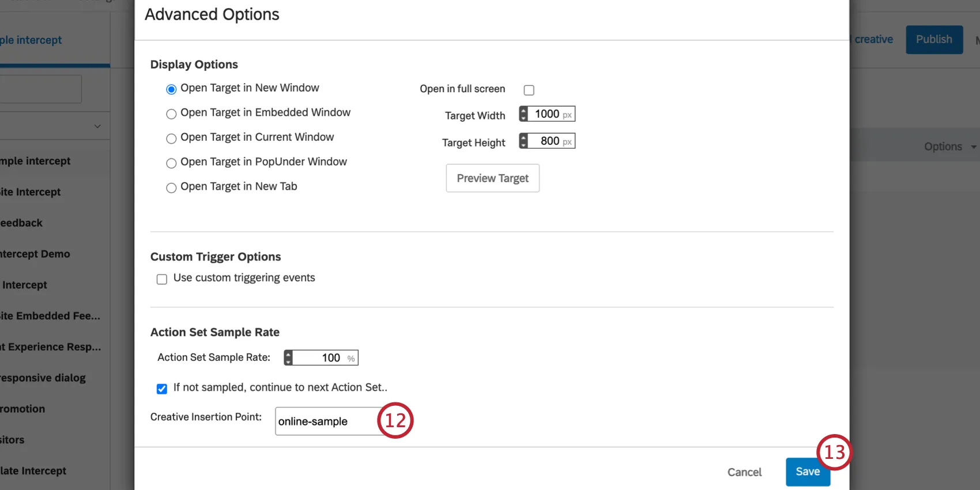Click the sidebar search box
980x490 pixels.
(x=40, y=89)
